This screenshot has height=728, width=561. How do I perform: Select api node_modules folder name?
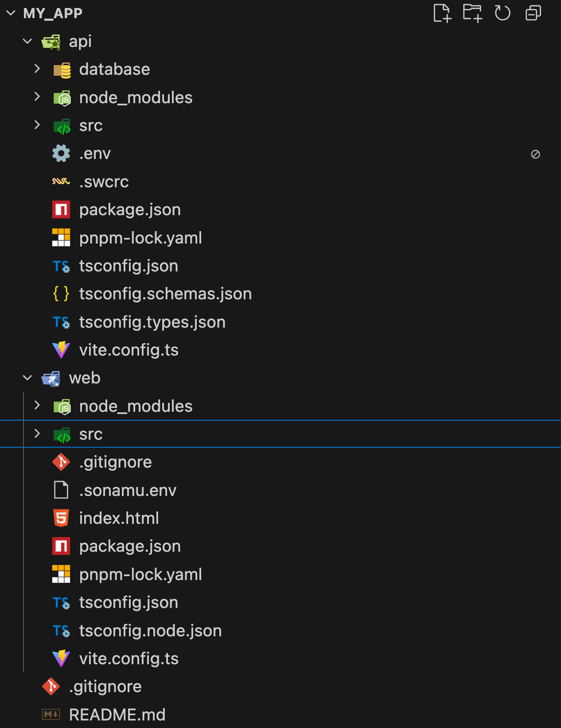(x=136, y=97)
